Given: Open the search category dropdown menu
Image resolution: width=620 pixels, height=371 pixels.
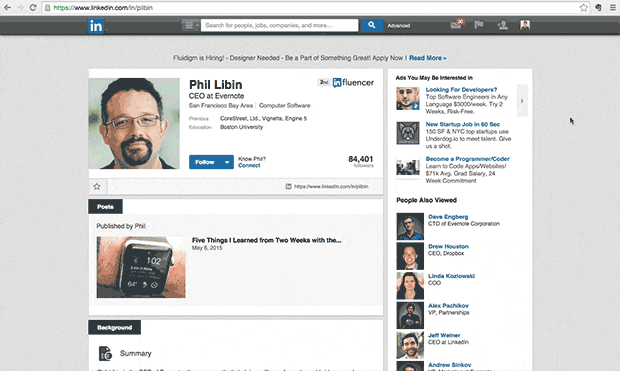Looking at the screenshot, I should click(x=190, y=25).
